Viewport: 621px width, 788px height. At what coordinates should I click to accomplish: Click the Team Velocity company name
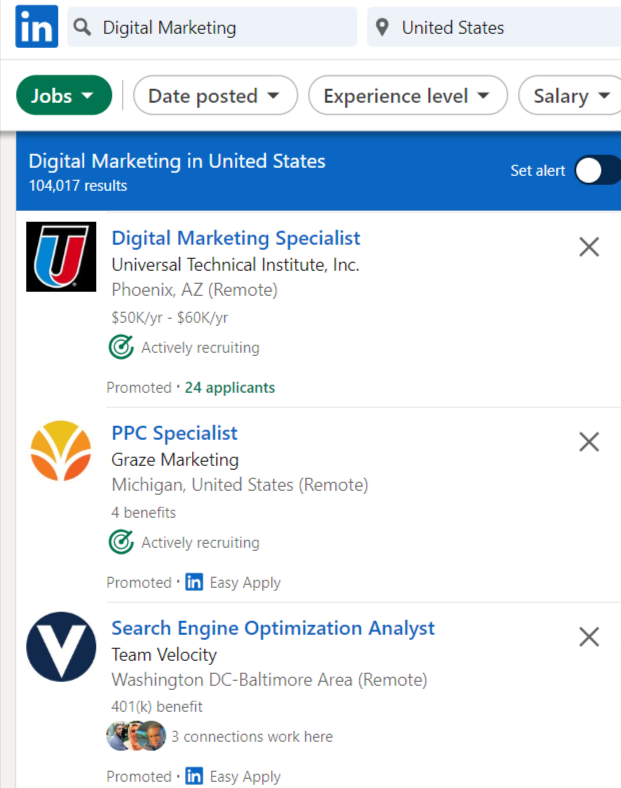coord(164,655)
